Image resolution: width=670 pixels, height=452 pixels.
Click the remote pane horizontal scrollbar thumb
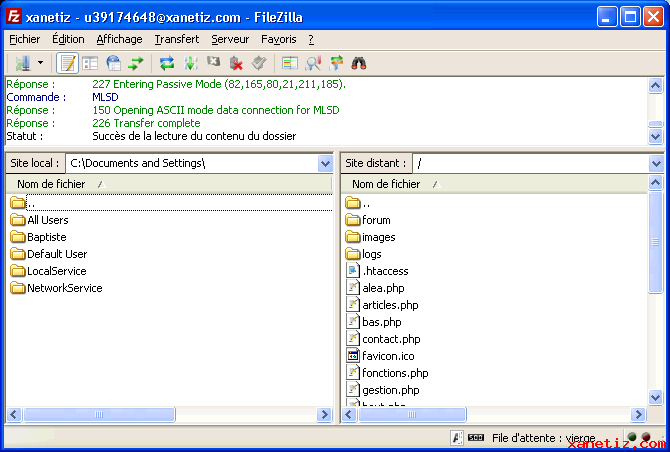click(412, 414)
